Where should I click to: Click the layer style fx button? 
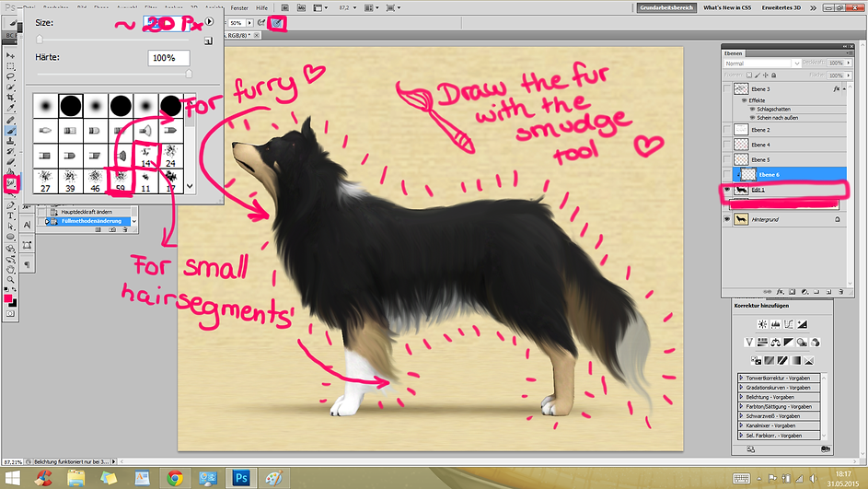point(780,291)
